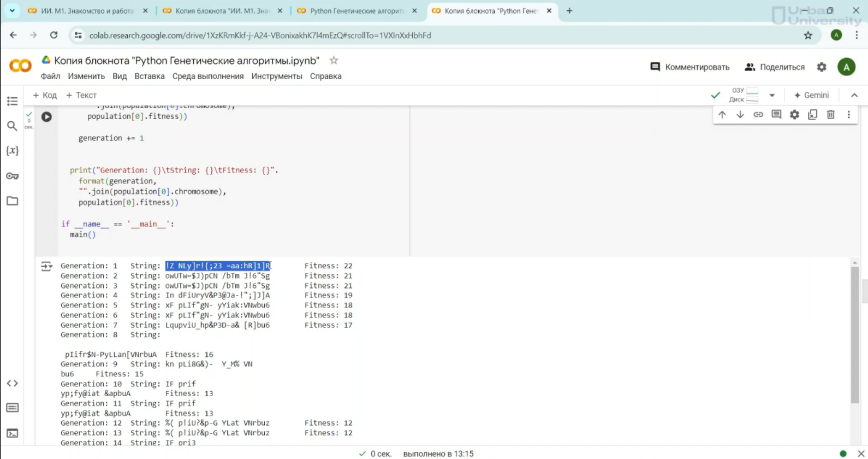Open code snippets panel
Image resolution: width=868 pixels, height=459 pixels.
point(12,384)
